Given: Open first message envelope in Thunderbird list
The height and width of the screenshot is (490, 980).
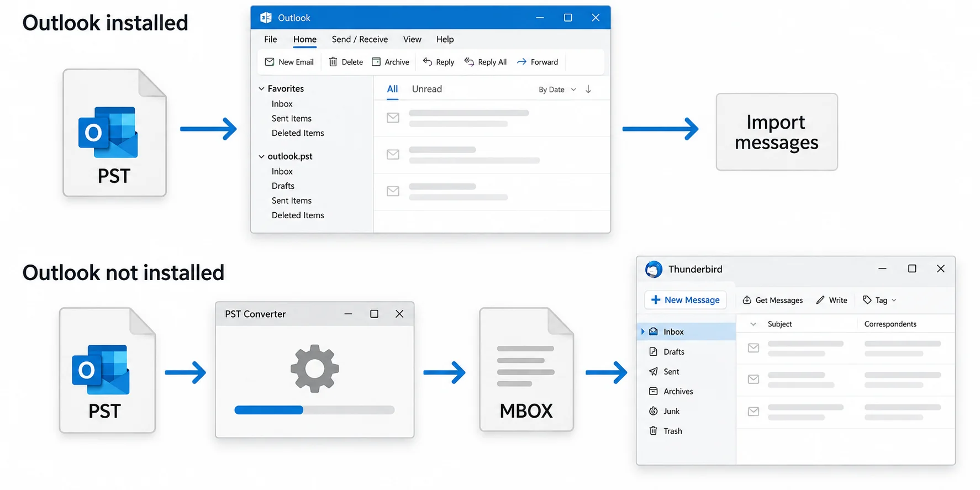Looking at the screenshot, I should 754,348.
